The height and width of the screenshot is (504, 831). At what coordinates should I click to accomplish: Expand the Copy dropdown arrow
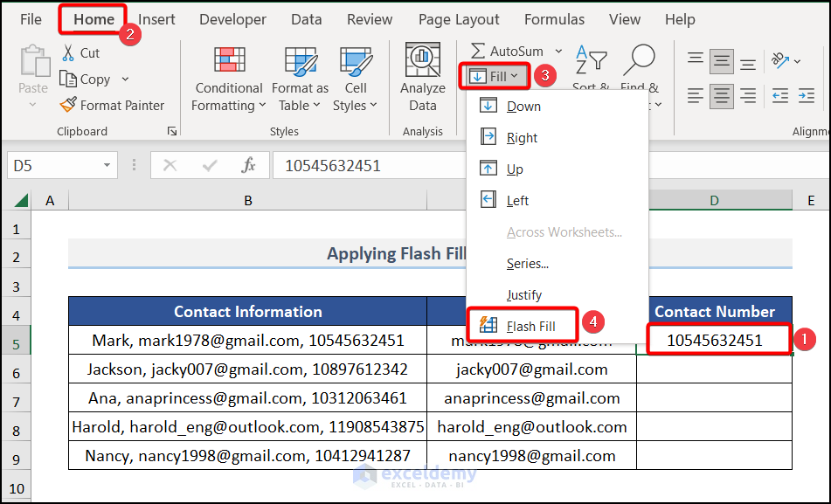(x=125, y=79)
